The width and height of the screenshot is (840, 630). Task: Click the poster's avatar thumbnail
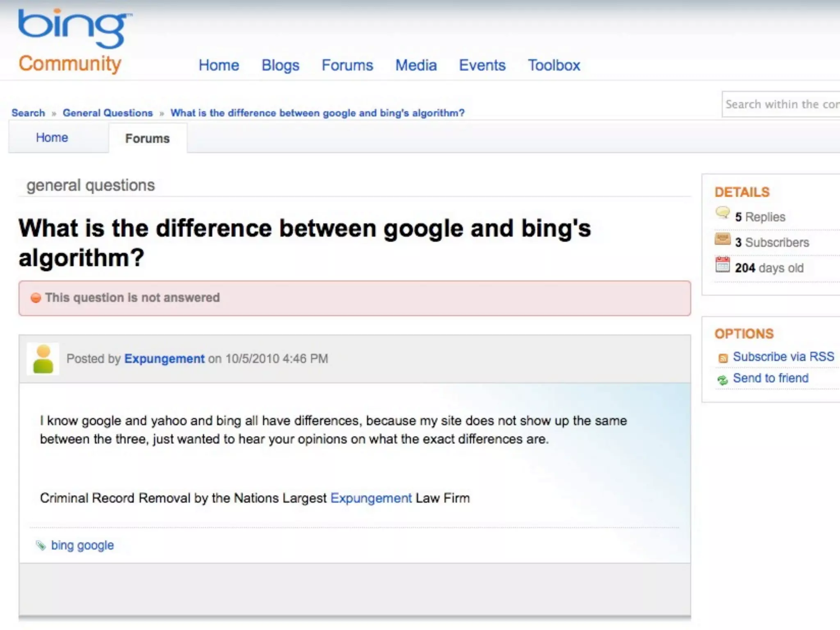tap(43, 359)
